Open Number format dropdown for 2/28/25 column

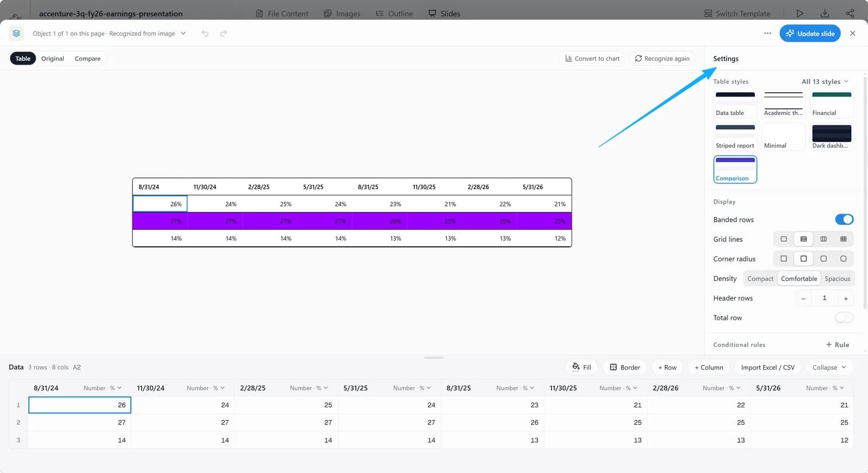click(309, 388)
